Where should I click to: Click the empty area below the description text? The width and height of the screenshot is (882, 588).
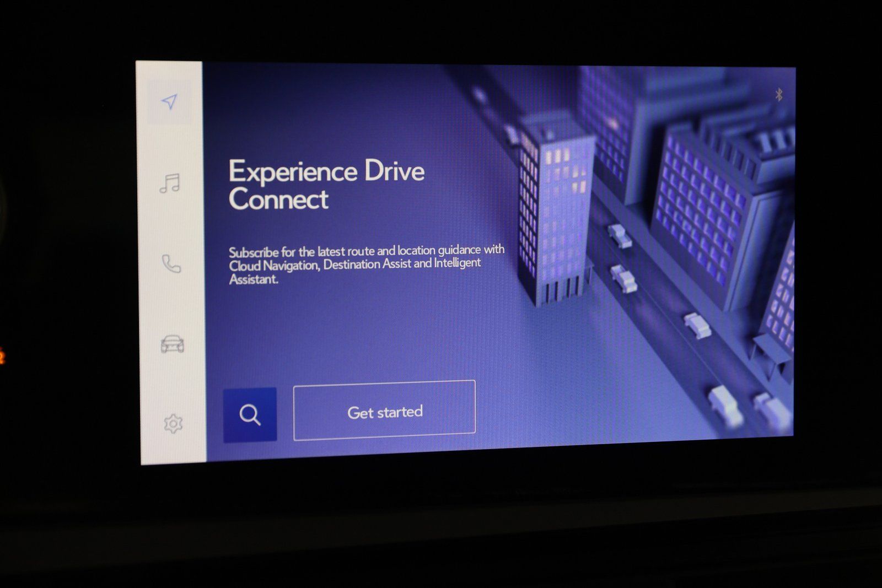click(x=353, y=331)
